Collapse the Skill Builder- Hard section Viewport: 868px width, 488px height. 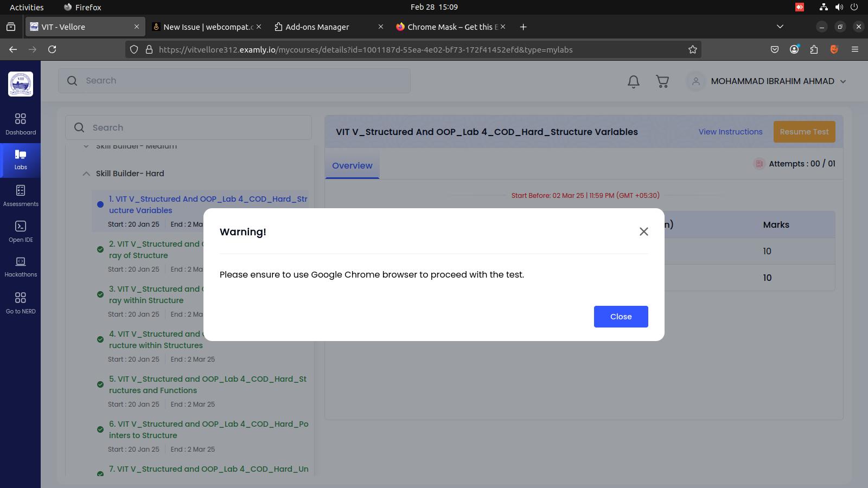point(86,174)
